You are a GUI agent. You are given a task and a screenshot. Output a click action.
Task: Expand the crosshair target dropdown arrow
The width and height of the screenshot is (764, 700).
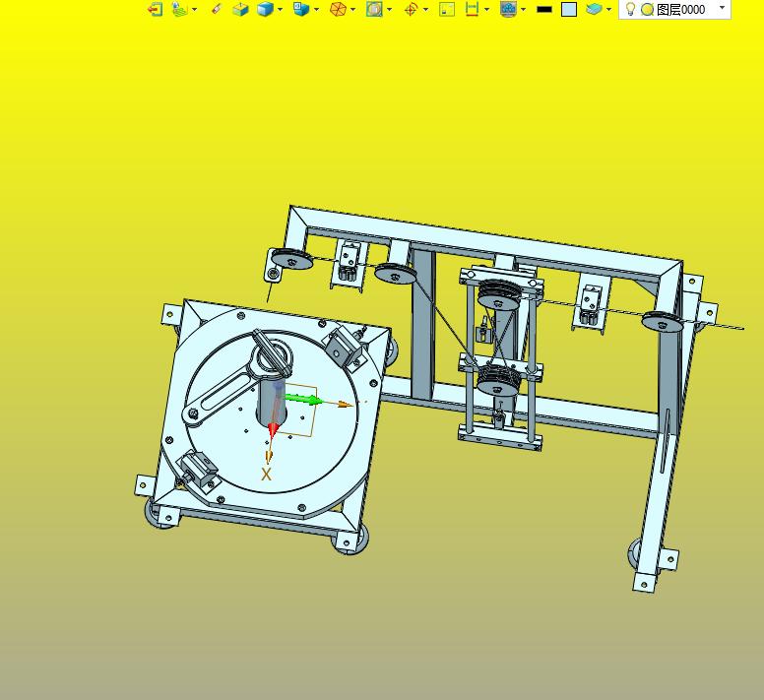pyautogui.click(x=426, y=9)
